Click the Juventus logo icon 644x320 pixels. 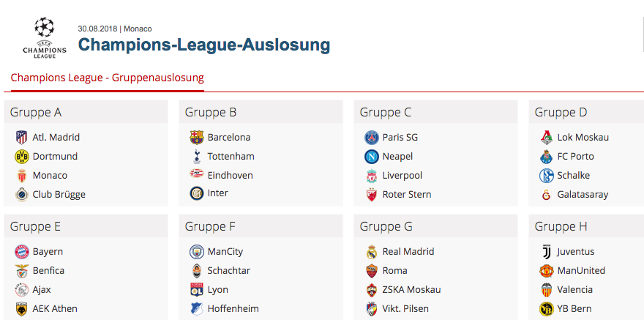tap(546, 251)
